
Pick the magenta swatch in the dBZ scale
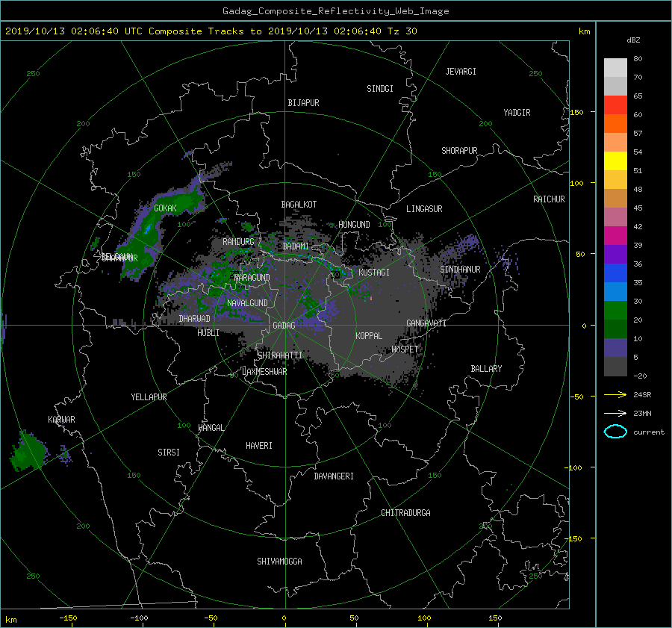(x=615, y=235)
